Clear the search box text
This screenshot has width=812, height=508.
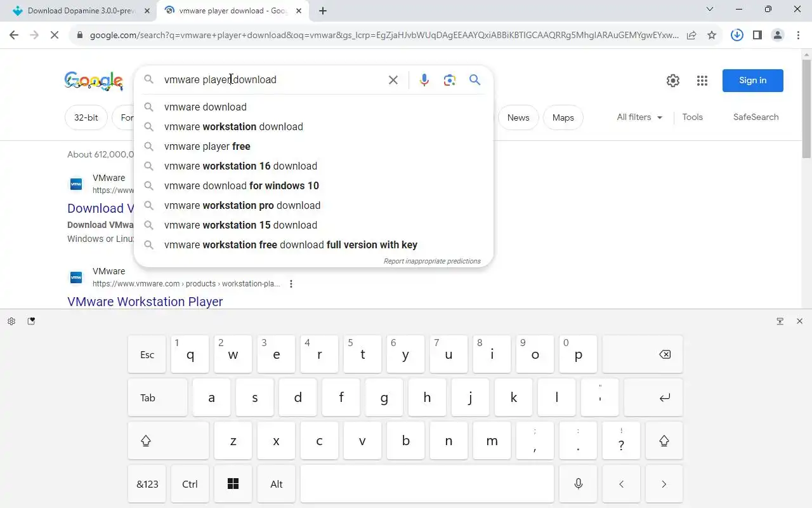click(393, 80)
